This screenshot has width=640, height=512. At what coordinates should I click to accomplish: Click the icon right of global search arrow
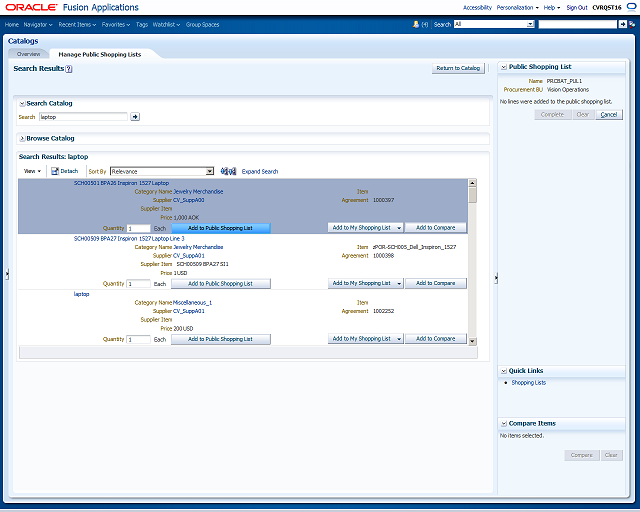[632, 24]
